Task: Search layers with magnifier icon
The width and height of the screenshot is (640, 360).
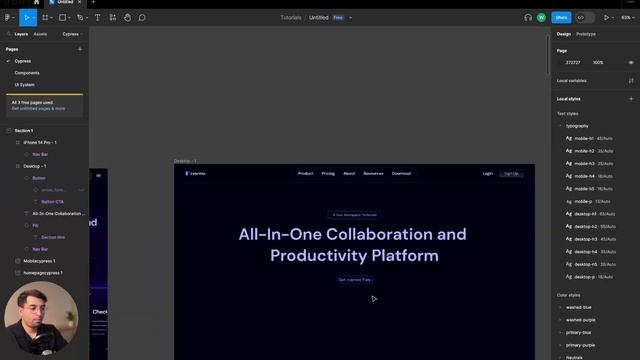Action: click(9, 34)
